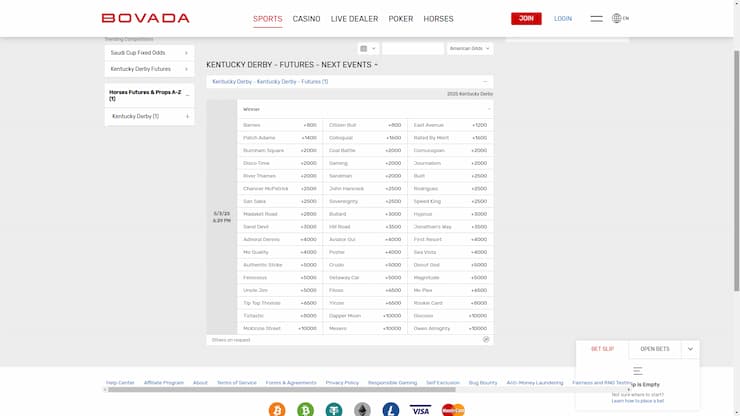Open Responsible Gaming footer link
The image size is (740, 416).
[392, 382]
